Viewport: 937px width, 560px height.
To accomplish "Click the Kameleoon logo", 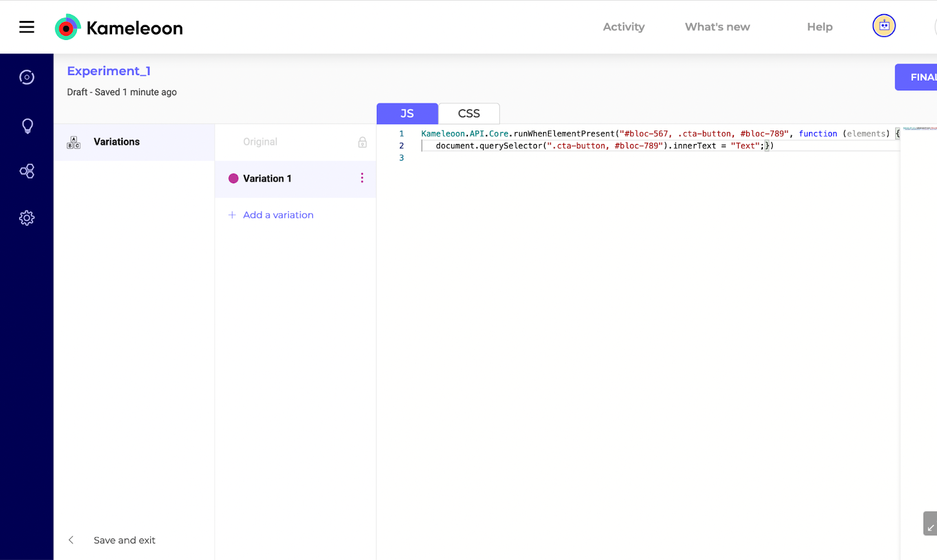I will [119, 28].
